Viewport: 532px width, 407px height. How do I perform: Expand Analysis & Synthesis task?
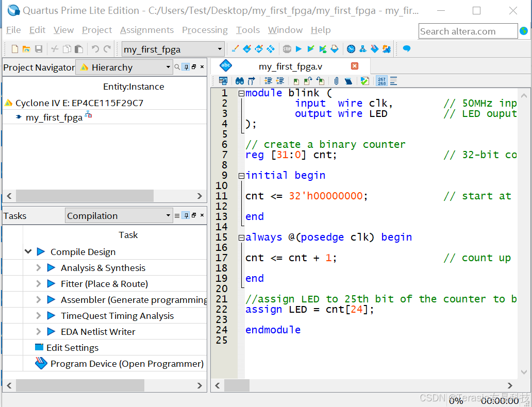(x=38, y=267)
